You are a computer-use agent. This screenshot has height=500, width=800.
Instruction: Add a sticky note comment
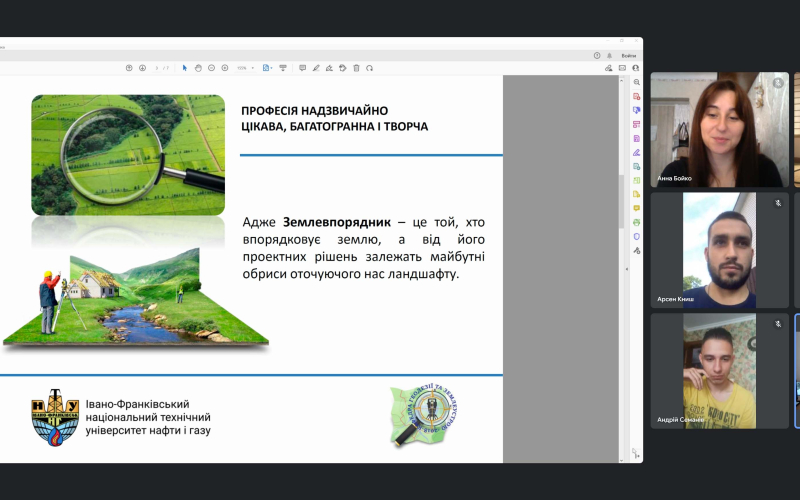[303, 68]
